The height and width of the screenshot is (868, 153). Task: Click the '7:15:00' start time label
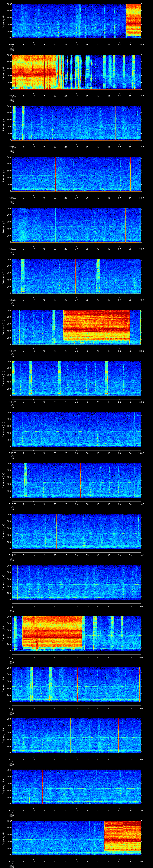coord(12,760)
